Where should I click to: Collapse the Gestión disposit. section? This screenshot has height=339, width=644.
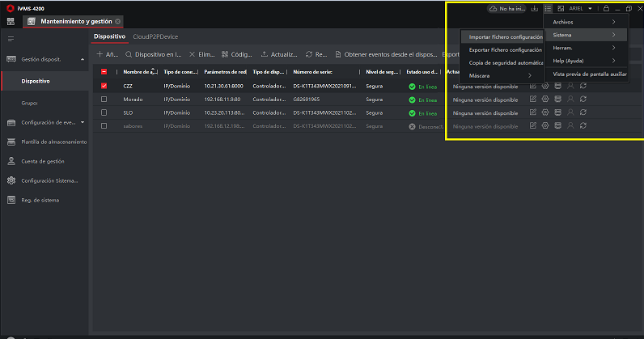tap(83, 59)
